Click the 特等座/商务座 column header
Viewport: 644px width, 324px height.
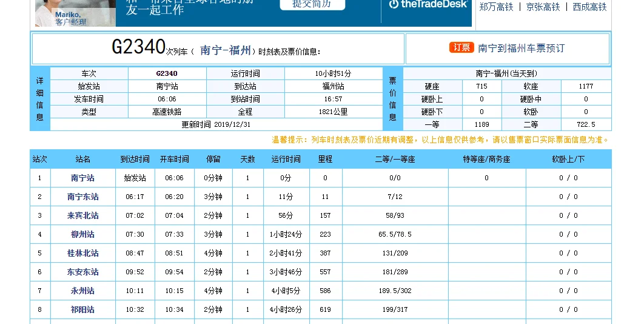pos(487,159)
